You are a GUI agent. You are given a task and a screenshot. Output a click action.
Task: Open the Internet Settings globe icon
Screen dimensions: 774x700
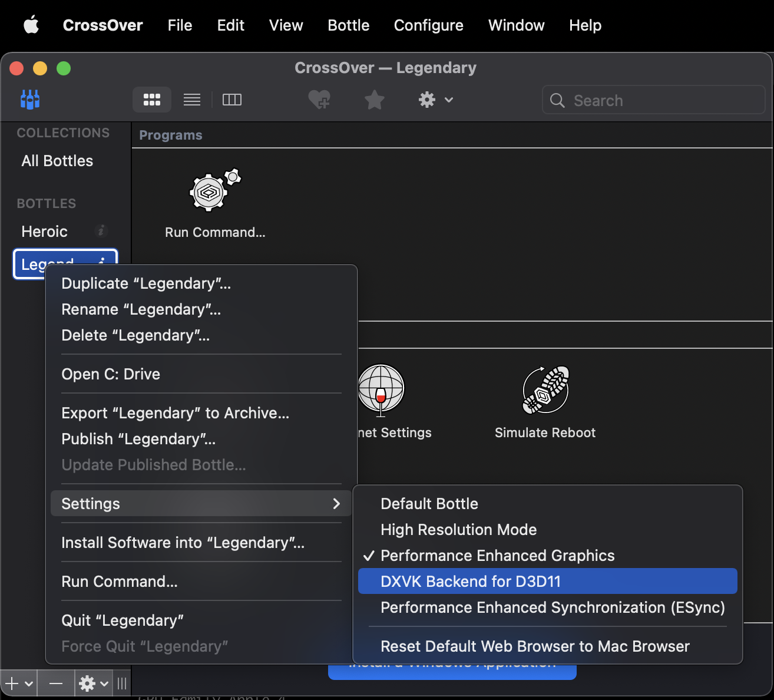(381, 389)
